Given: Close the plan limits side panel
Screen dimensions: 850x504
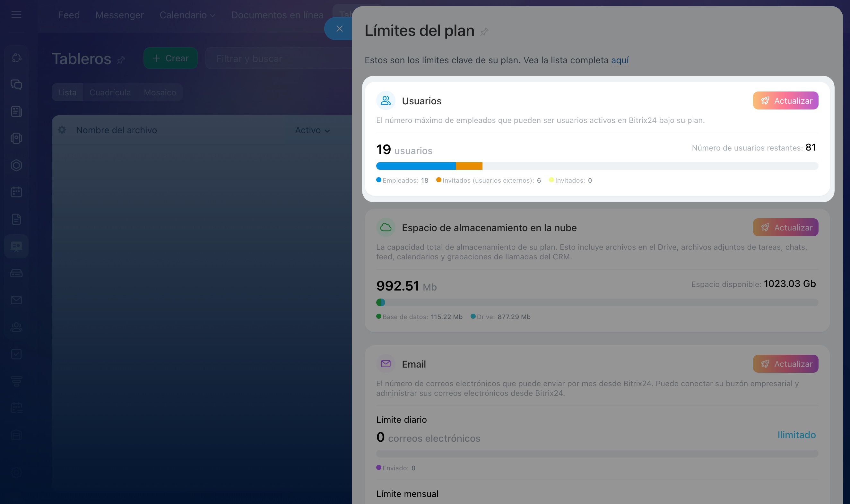Looking at the screenshot, I should click(x=339, y=29).
